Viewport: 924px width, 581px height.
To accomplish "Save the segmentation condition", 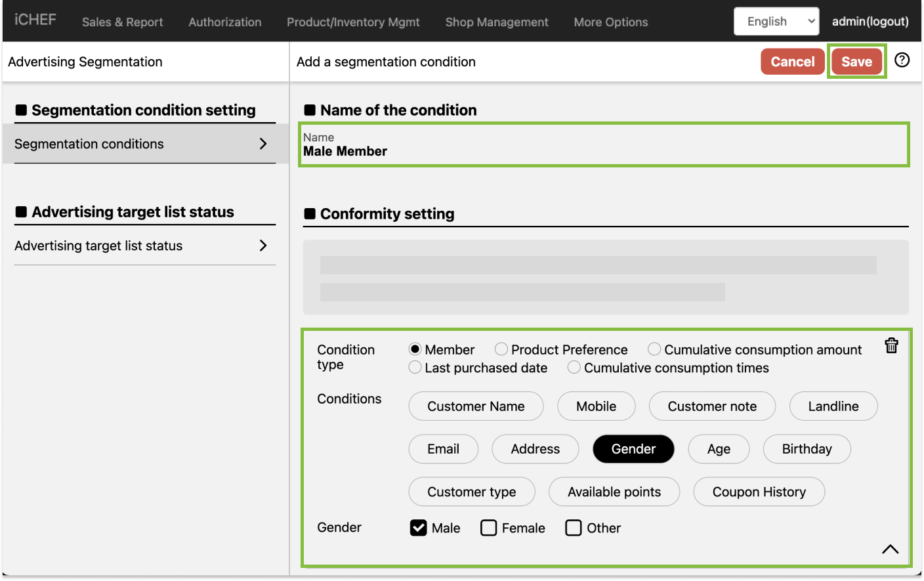I will pyautogui.click(x=856, y=62).
